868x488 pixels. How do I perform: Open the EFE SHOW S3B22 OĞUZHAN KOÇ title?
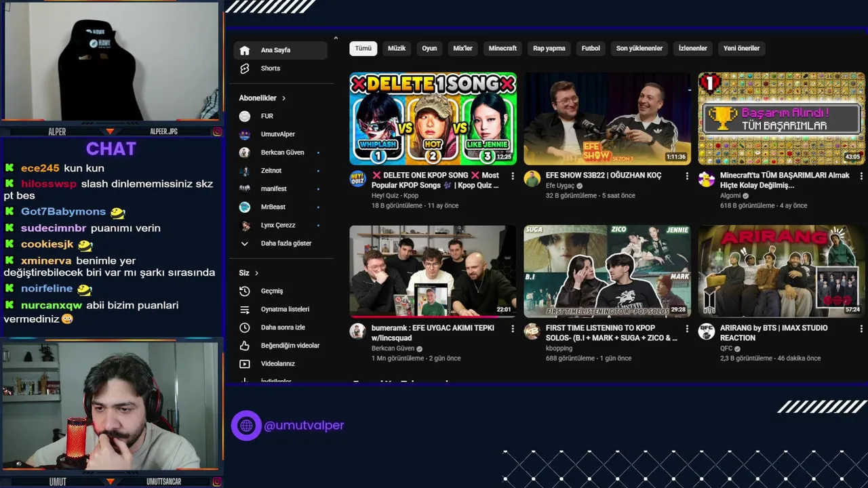[604, 176]
